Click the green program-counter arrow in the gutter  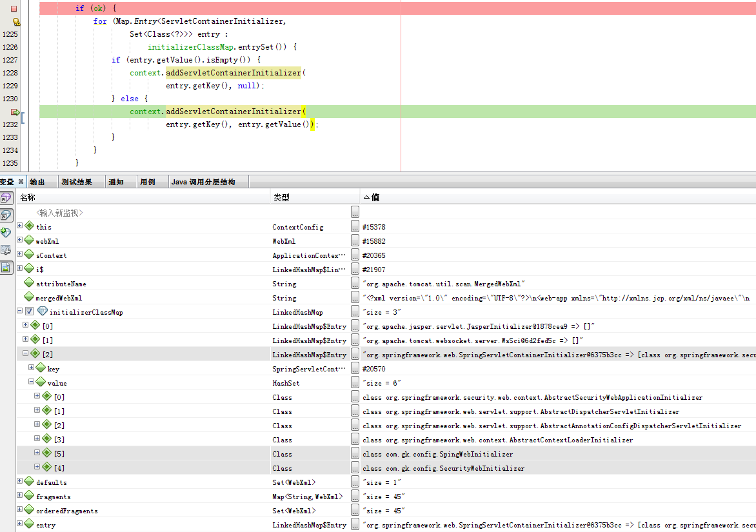click(15, 112)
